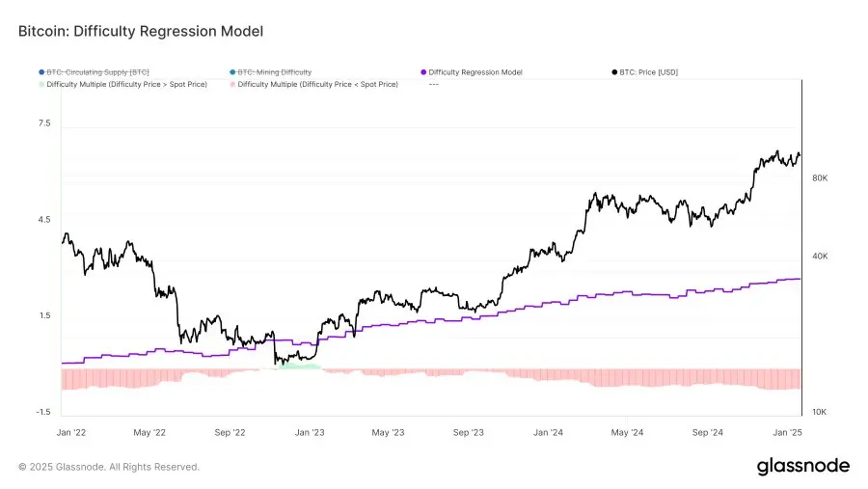Click the Bitcoin: Difficulty Regression Model title

pyautogui.click(x=141, y=32)
